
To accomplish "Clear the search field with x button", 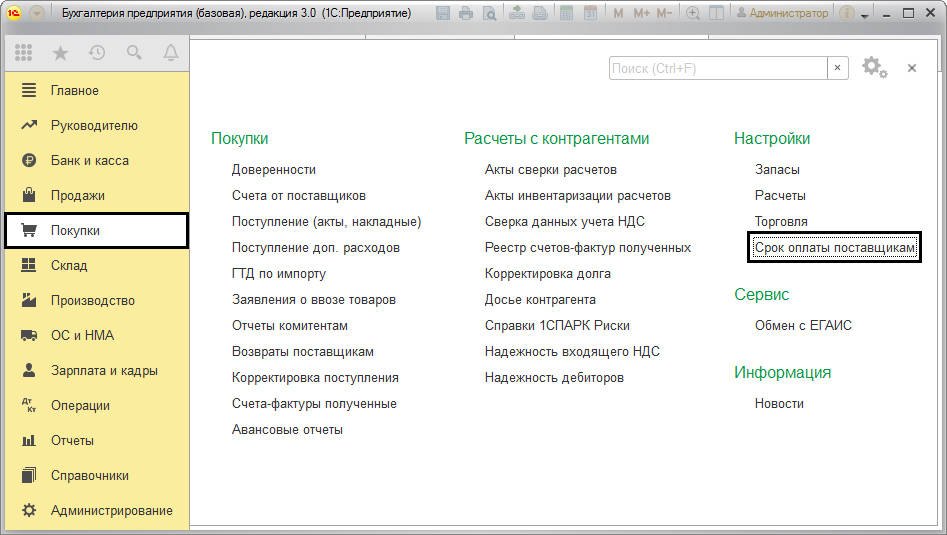I will [x=839, y=68].
